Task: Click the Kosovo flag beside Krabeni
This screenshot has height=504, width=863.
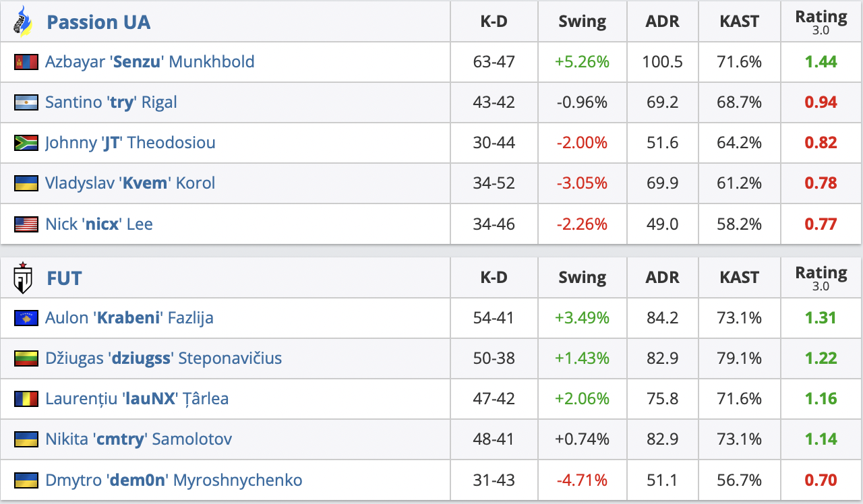Action: (25, 318)
